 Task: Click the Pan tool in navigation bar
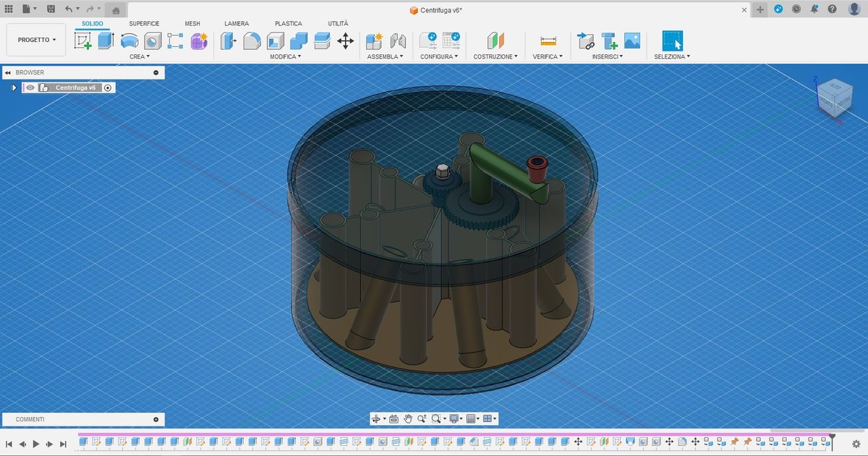[x=408, y=418]
